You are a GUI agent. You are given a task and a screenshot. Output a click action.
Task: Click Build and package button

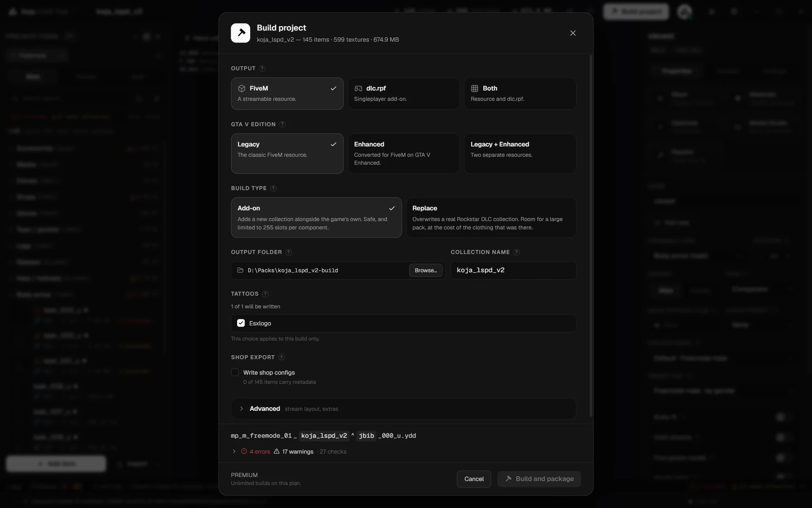coord(539,479)
